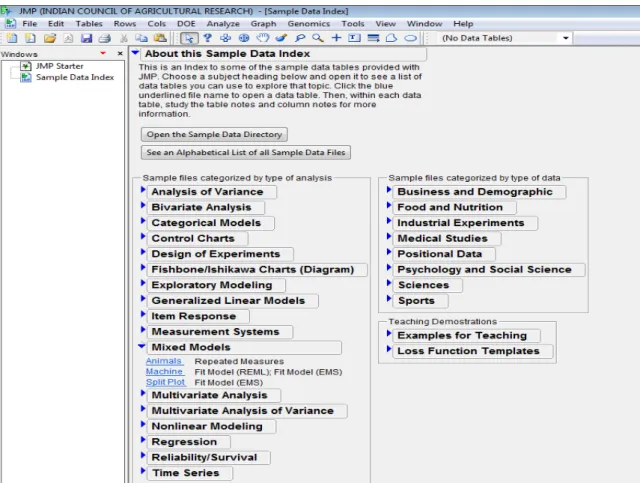This screenshot has height=483, width=640.
Task: Click the Open folder toolbar icon
Action: (x=50, y=38)
